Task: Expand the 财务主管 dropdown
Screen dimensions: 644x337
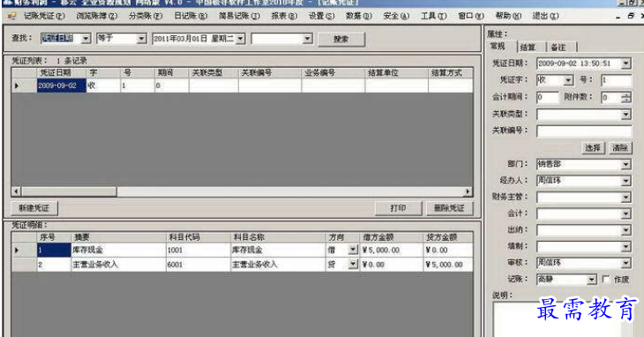Action: (626, 198)
